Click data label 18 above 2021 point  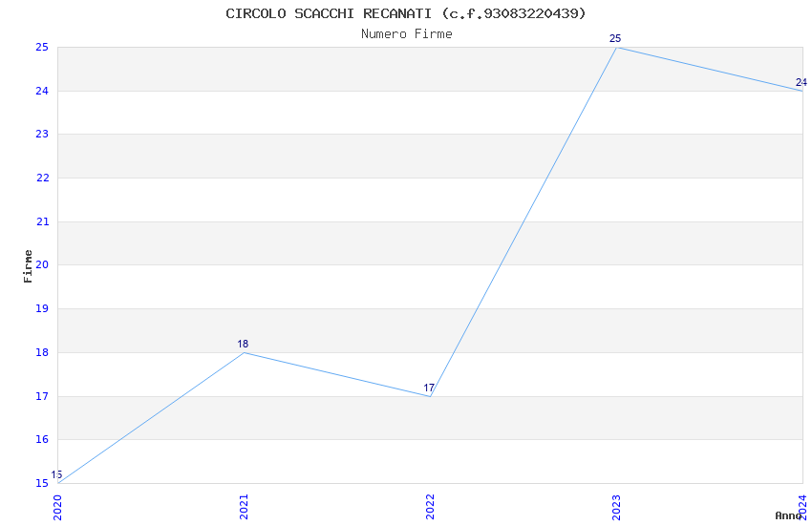(243, 344)
